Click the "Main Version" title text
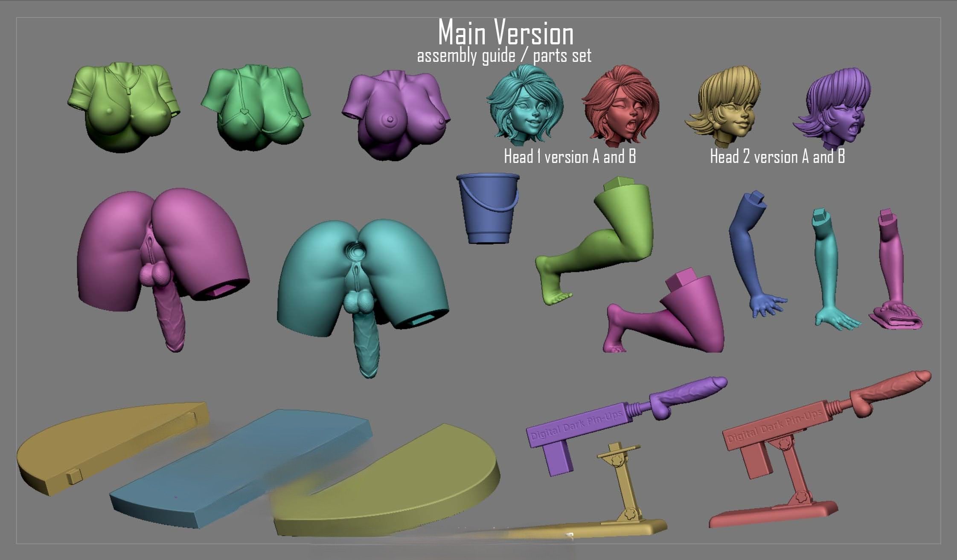The height and width of the screenshot is (560, 957). [x=506, y=33]
